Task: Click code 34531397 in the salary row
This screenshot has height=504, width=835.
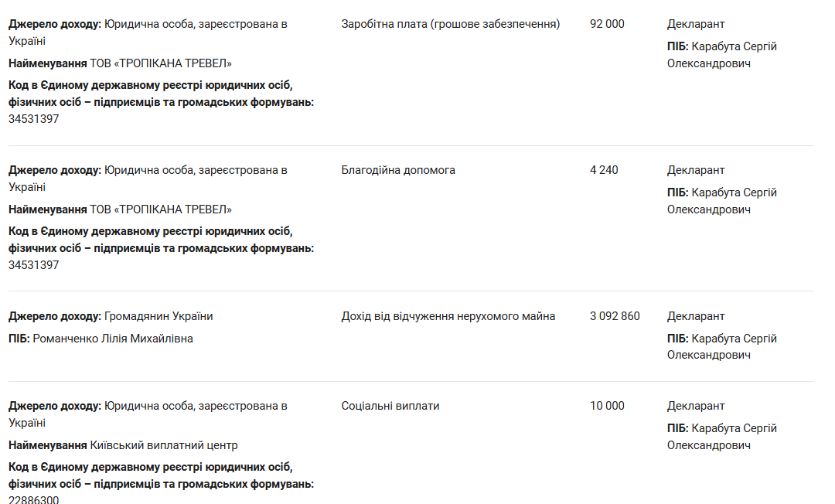Action: click(34, 119)
